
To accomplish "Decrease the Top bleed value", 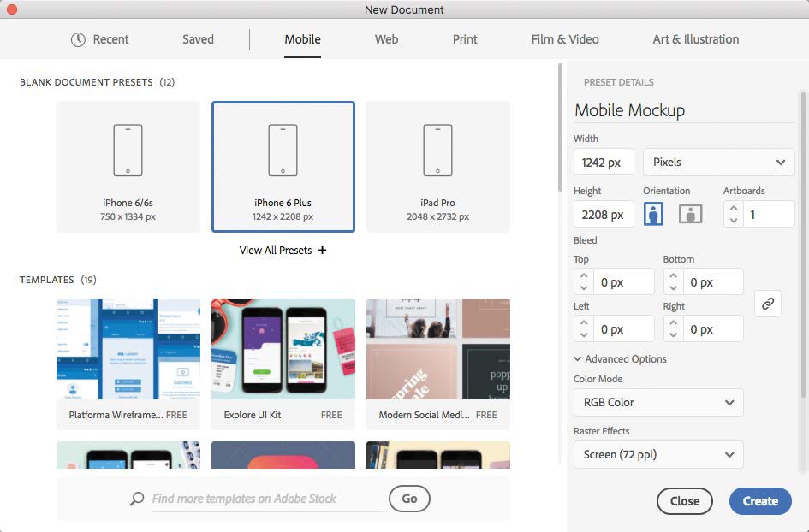I will pyautogui.click(x=584, y=288).
